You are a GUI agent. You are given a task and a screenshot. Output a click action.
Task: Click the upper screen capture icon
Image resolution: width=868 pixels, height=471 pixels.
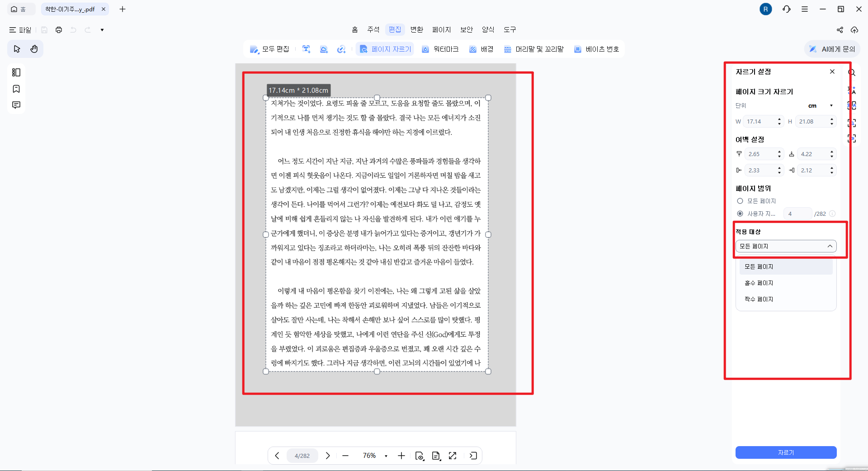(852, 123)
